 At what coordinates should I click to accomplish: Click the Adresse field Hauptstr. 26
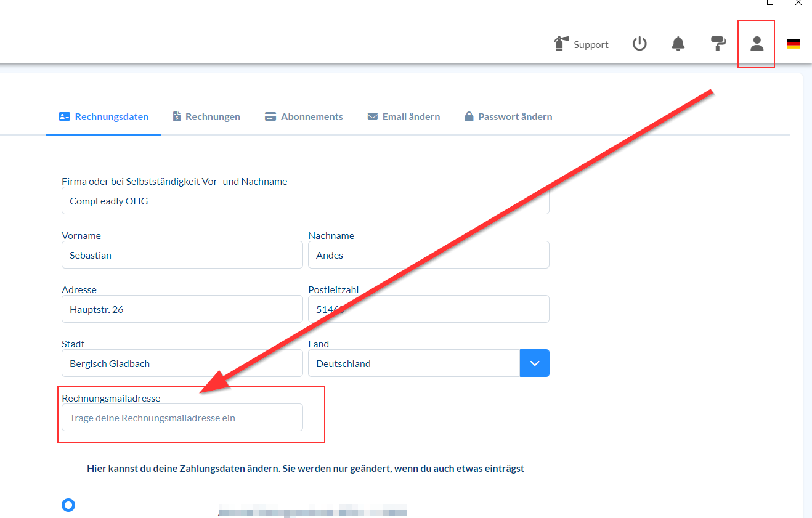point(182,309)
